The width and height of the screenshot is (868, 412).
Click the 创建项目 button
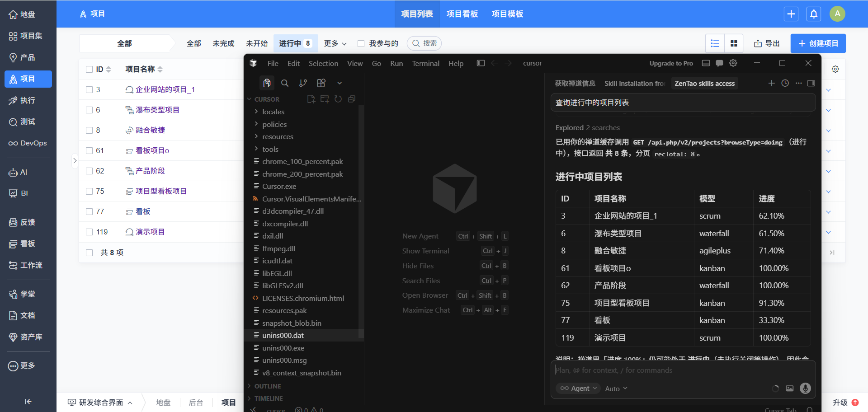[818, 43]
